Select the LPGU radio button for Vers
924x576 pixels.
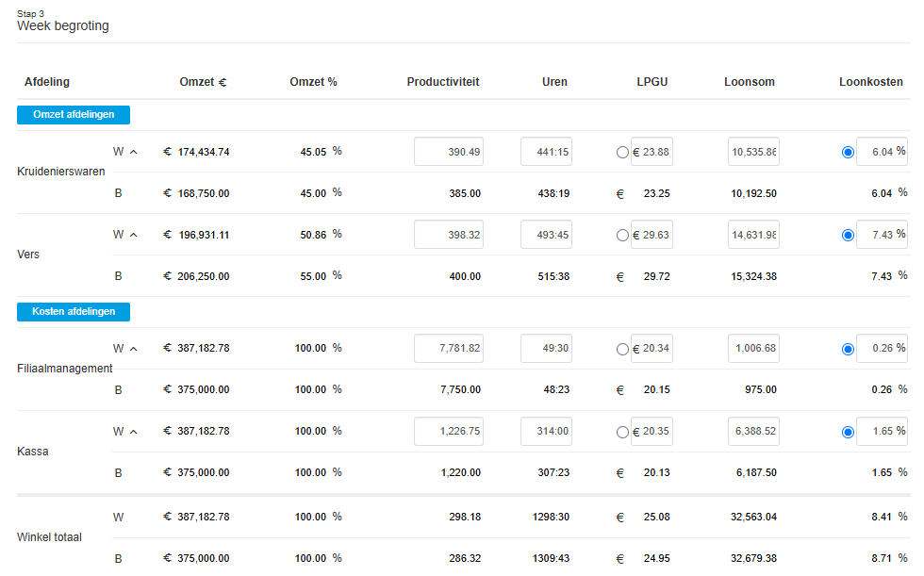click(x=621, y=236)
